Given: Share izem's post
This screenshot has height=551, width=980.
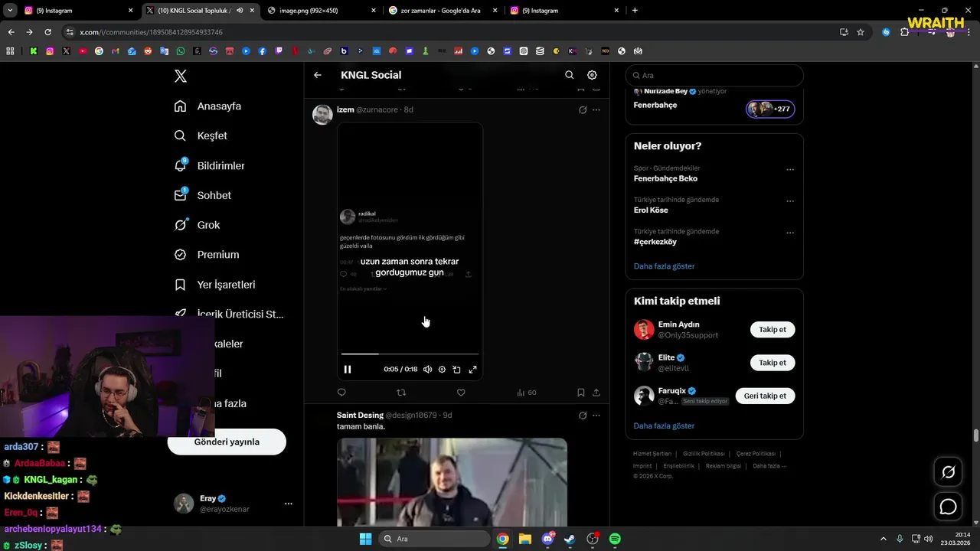Looking at the screenshot, I should coord(596,393).
